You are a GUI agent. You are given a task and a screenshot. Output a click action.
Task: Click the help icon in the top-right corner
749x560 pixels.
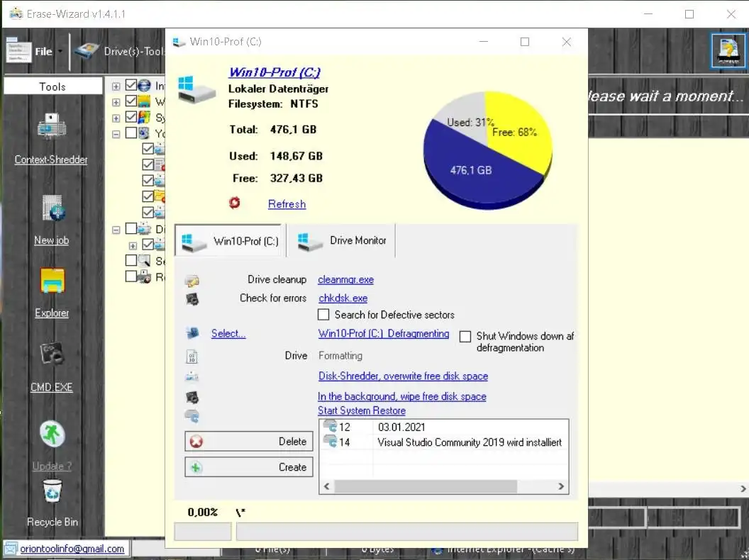728,50
